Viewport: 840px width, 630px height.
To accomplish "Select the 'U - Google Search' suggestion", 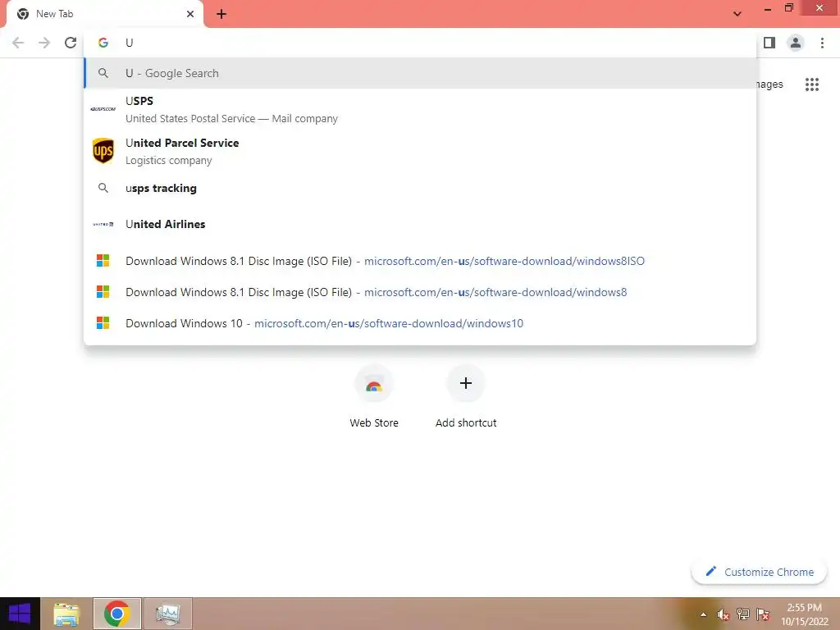I will click(x=420, y=73).
